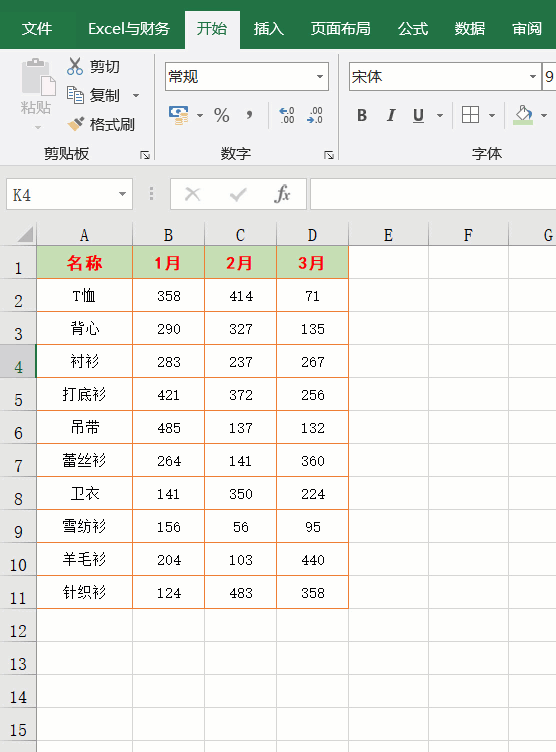Viewport: 556px width, 752px height.
Task: Apply comma style format
Action: 249,115
